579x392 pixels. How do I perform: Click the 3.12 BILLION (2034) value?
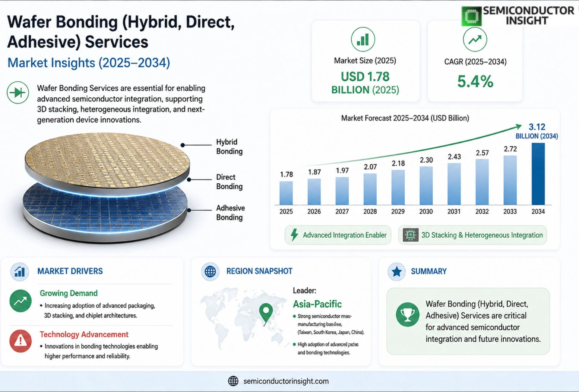[537, 131]
